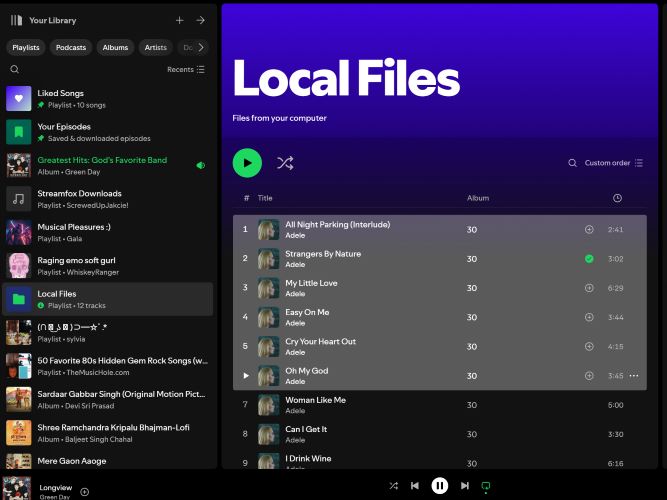This screenshot has height=500, width=667.
Task: Open Recents sort order menu
Action: (x=186, y=69)
